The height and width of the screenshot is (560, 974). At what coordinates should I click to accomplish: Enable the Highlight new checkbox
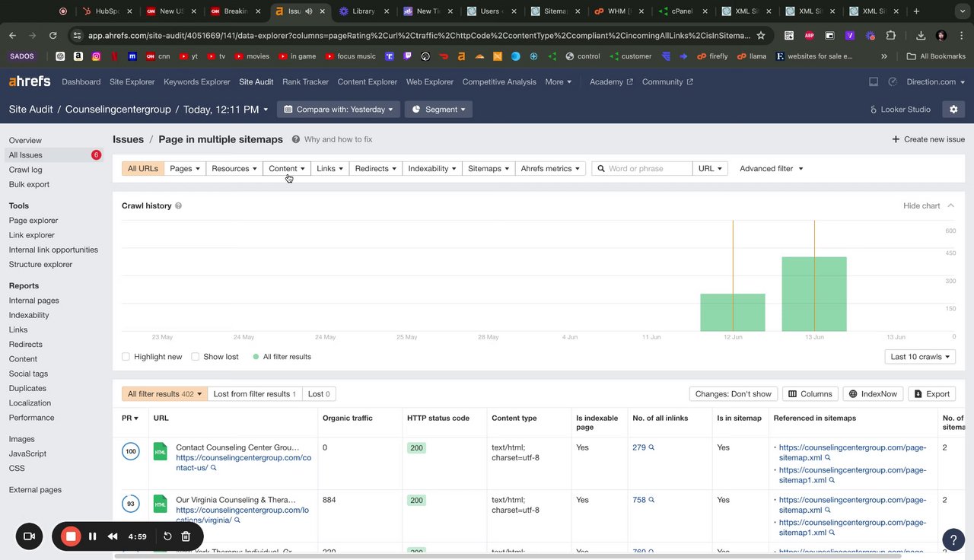point(126,357)
